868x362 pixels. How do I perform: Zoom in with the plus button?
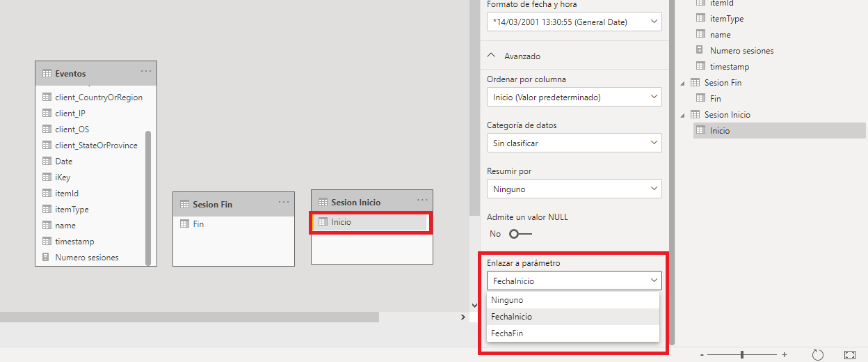(785, 354)
